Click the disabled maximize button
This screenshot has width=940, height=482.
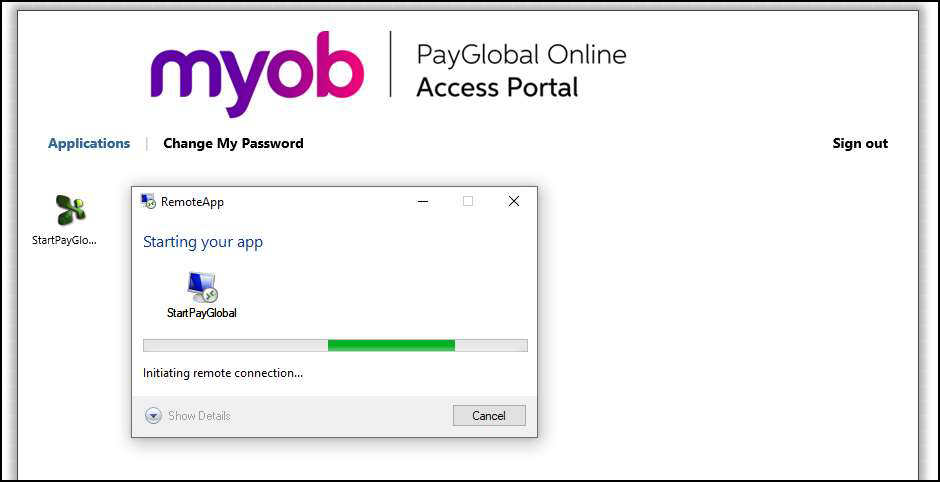(468, 201)
